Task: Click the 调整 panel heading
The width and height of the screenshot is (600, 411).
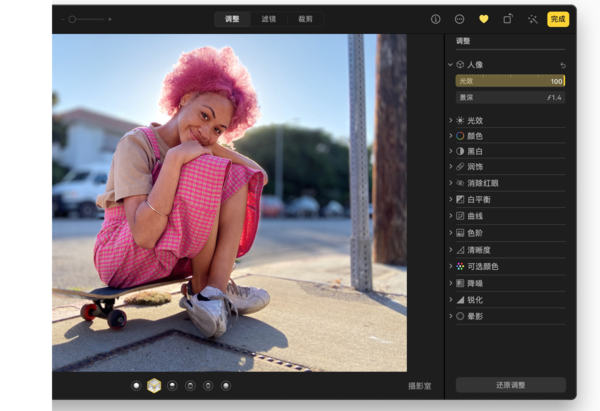Action: click(x=463, y=41)
